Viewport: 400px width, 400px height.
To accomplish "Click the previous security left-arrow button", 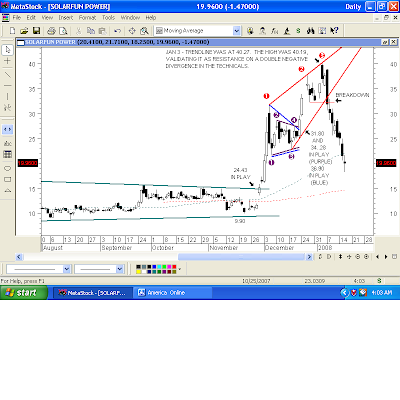I will (x=377, y=256).
